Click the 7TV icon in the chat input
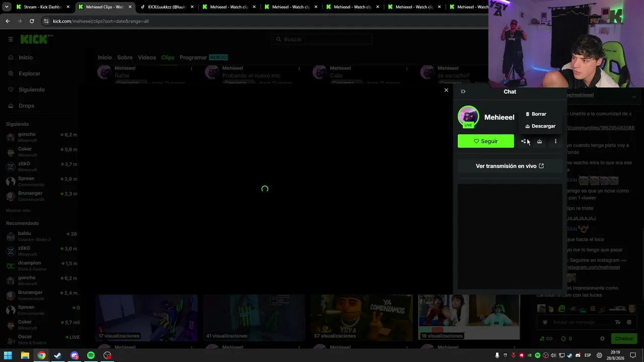644x362 pixels. pos(618,322)
